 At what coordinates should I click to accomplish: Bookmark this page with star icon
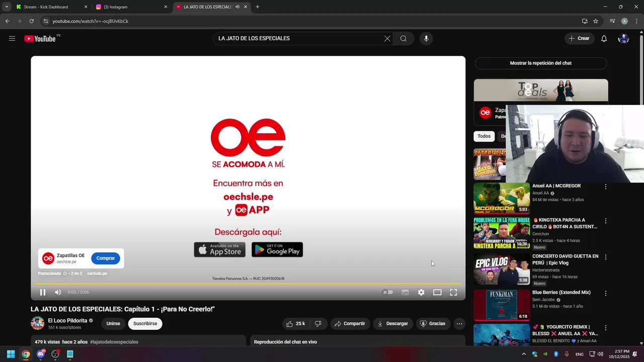click(x=596, y=21)
